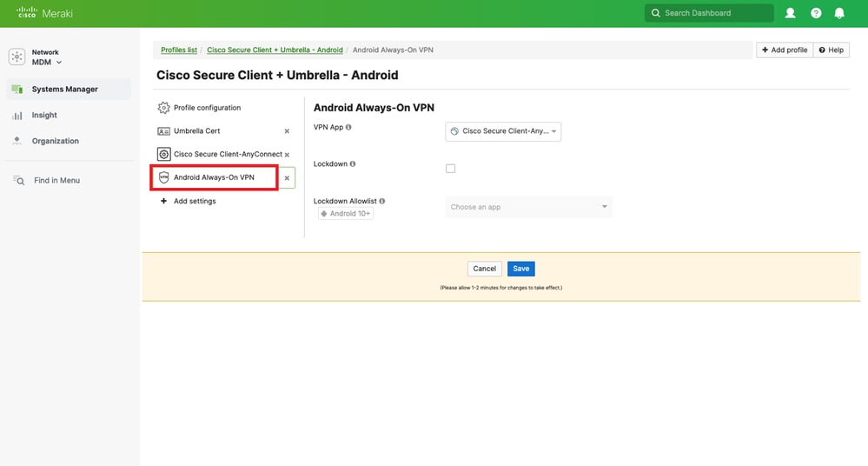Click the Add profile button
868x466 pixels.
[785, 50]
